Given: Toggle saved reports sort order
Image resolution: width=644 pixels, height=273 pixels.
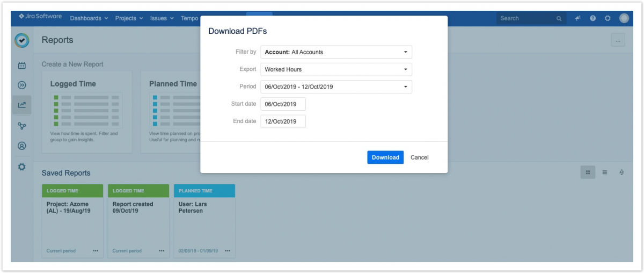Looking at the screenshot, I should point(621,173).
